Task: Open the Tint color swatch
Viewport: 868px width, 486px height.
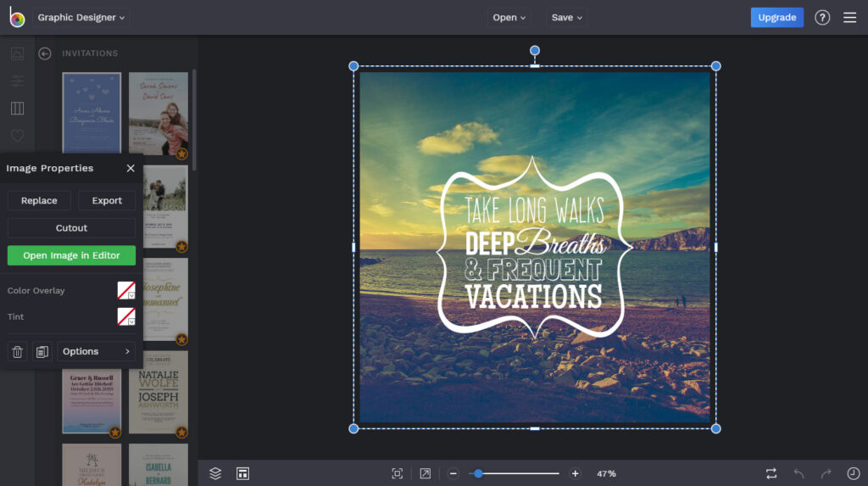Action: (125, 317)
